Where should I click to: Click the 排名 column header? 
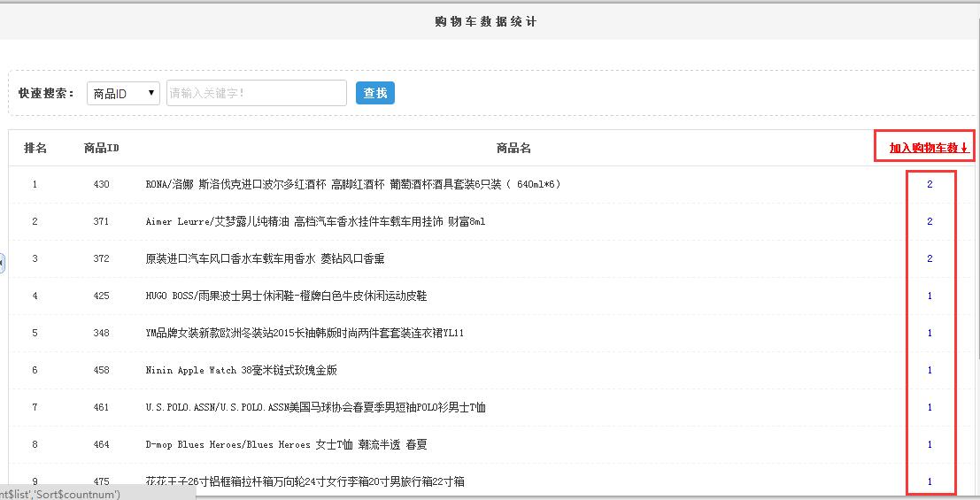pyautogui.click(x=35, y=148)
